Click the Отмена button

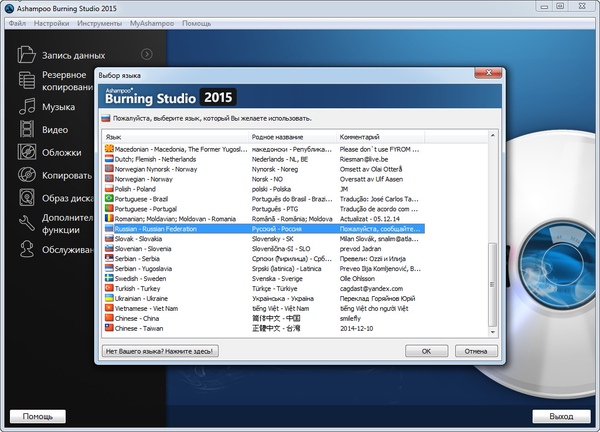475,351
